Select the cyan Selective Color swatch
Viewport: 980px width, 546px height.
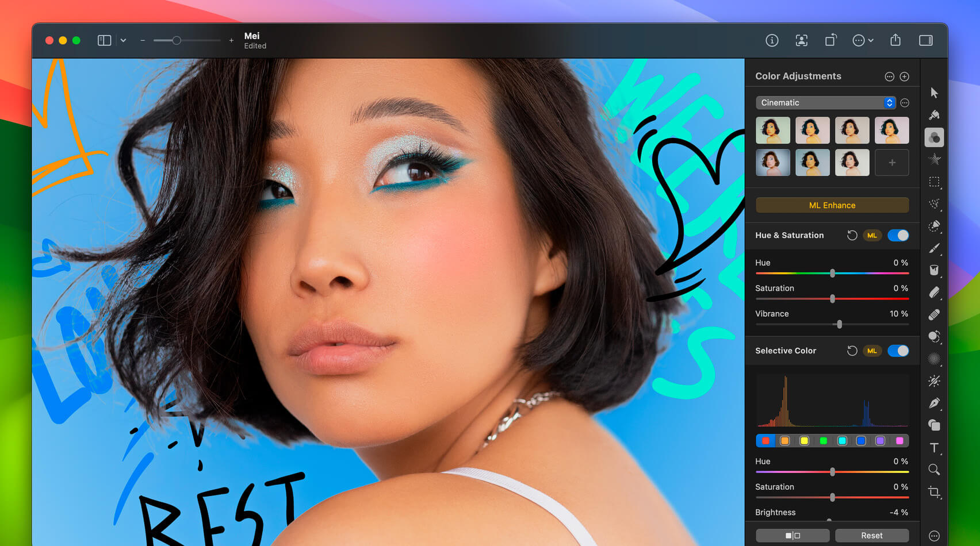tap(842, 441)
